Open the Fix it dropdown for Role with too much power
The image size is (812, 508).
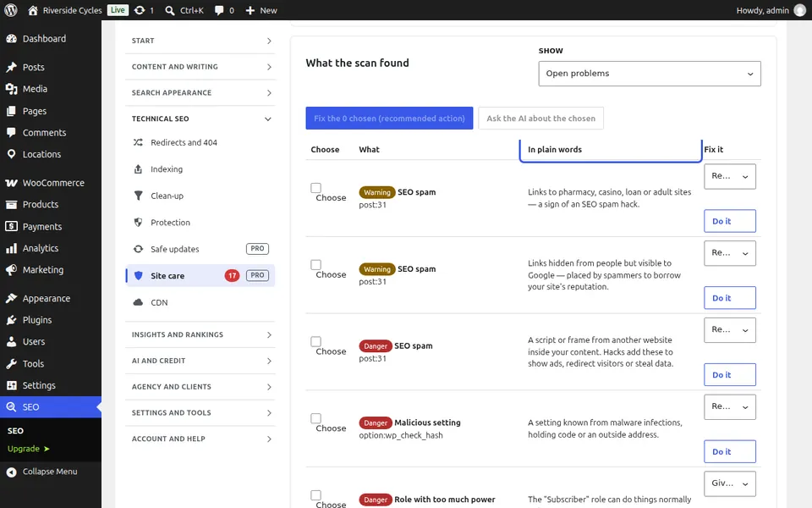pyautogui.click(x=730, y=483)
